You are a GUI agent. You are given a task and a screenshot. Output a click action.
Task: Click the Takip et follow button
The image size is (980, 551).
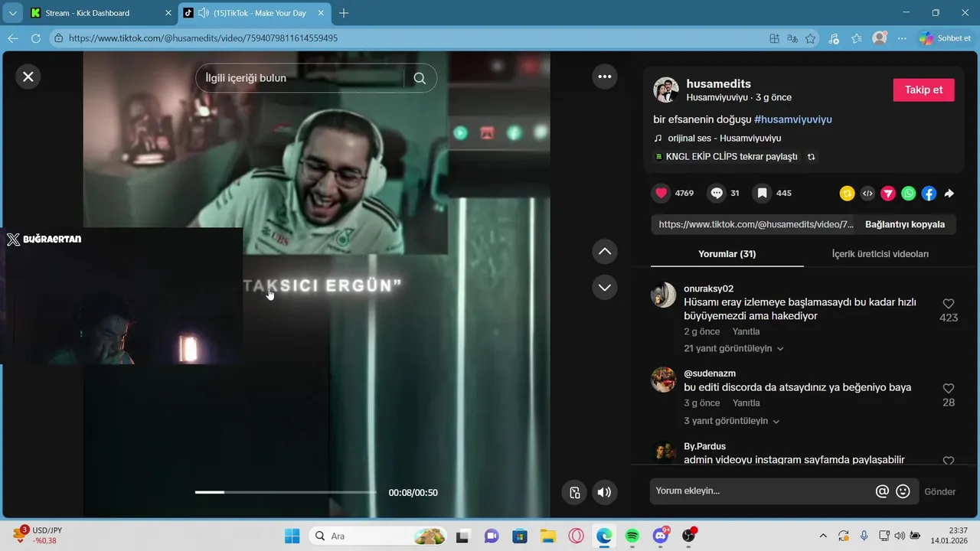pos(923,90)
